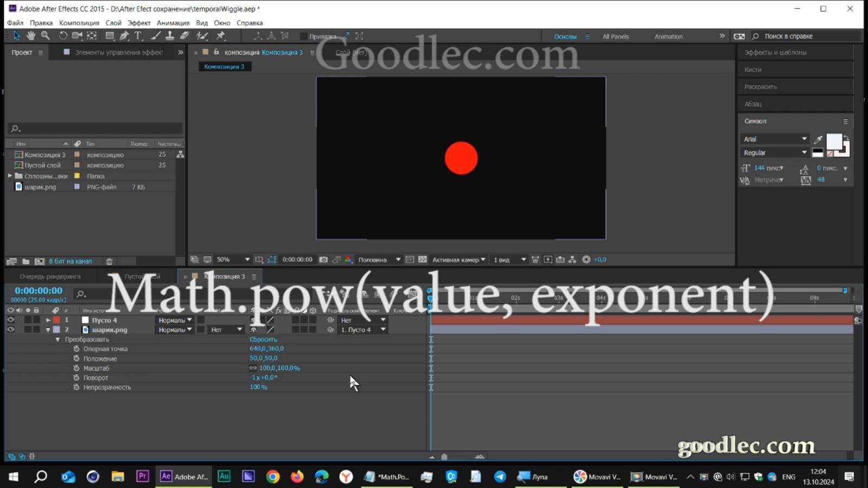Select the Unified Camera tool
Screen dimensions: 868x488
[x=77, y=36]
